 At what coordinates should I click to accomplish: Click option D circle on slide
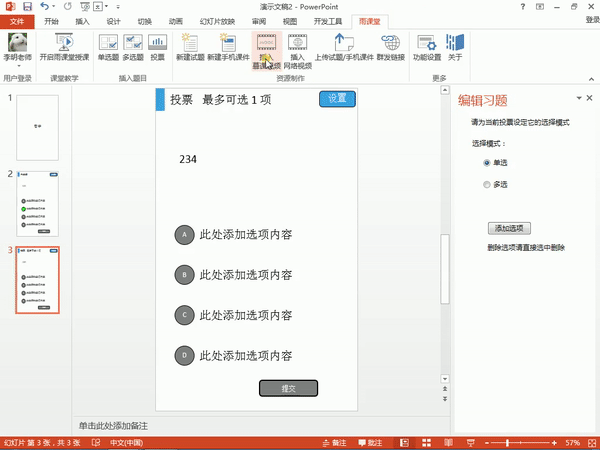coord(184,355)
